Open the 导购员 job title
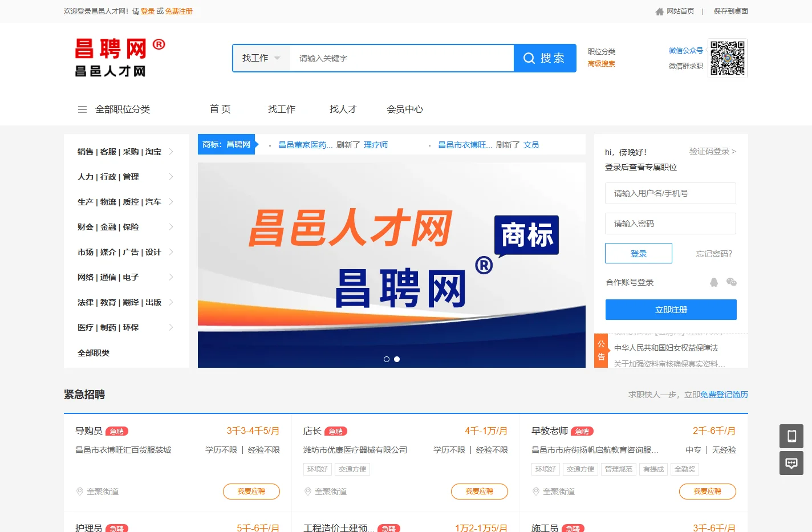812x532 pixels. click(x=89, y=431)
